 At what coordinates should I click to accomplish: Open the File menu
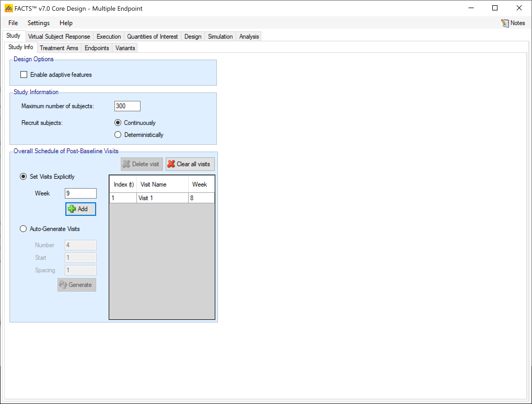13,23
